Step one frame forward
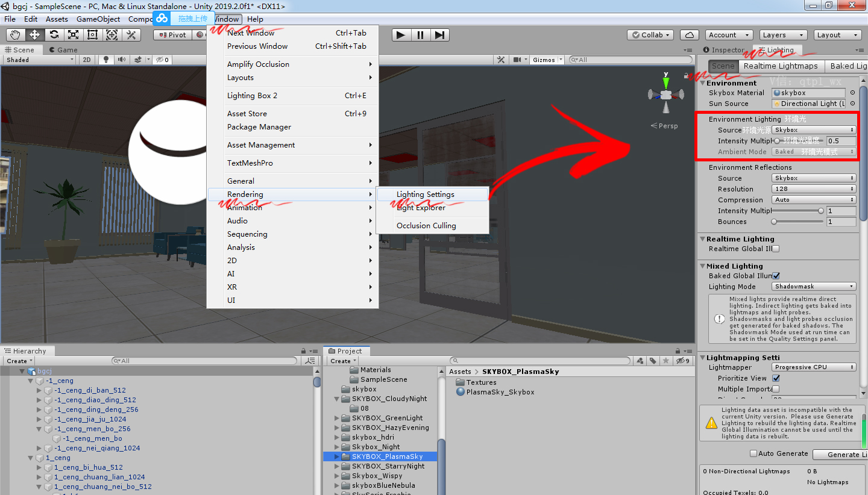The height and width of the screenshot is (495, 868). [x=439, y=35]
